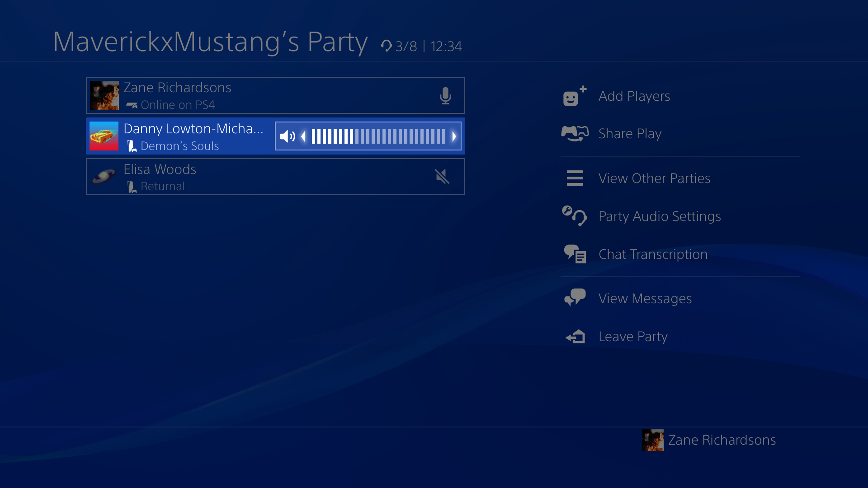The height and width of the screenshot is (488, 868).
Task: Adjust Danny Lowton-Micha volume slider right arrow
Action: coord(454,136)
